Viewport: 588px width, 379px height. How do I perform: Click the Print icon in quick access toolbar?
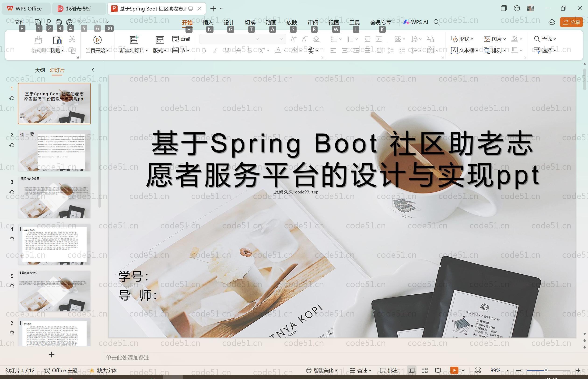coord(59,22)
